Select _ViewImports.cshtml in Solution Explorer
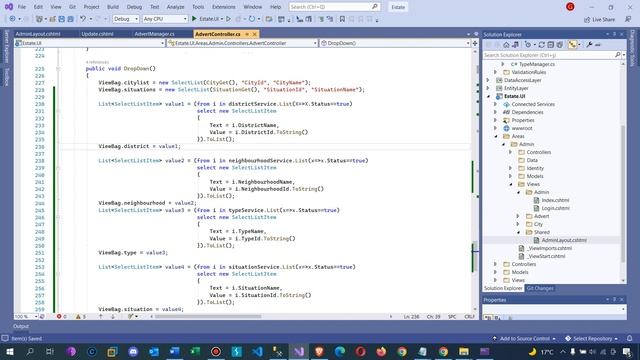This screenshot has width=640, height=360. pyautogui.click(x=549, y=248)
